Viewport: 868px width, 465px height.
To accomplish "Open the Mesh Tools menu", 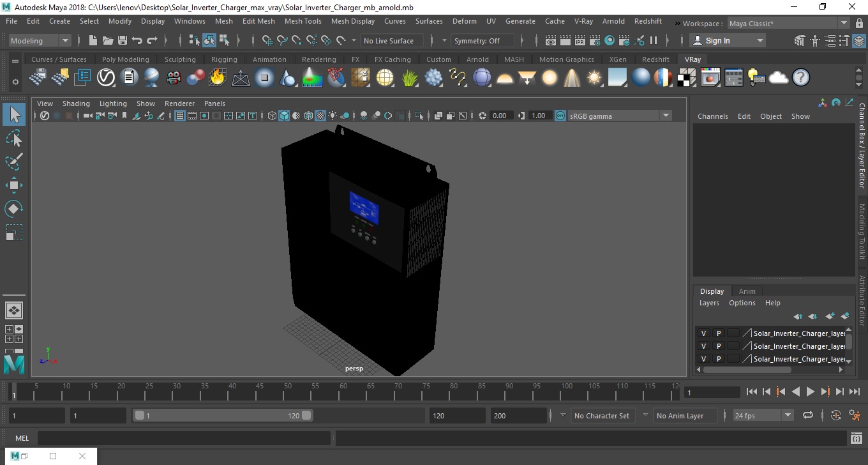I will click(x=303, y=21).
